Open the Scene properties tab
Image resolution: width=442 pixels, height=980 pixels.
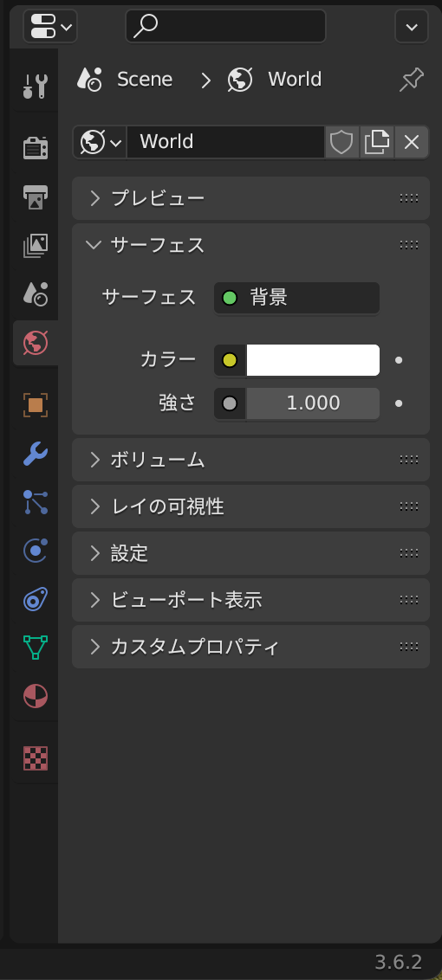tap(35, 293)
